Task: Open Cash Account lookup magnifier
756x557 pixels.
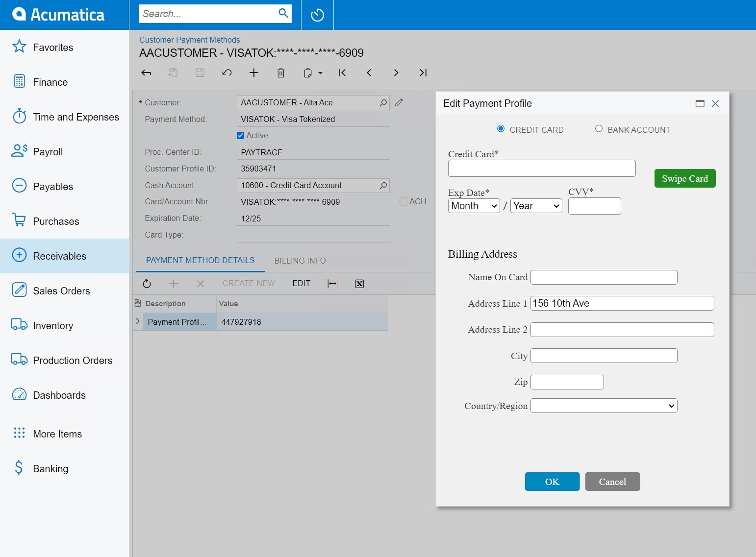Action: click(383, 186)
